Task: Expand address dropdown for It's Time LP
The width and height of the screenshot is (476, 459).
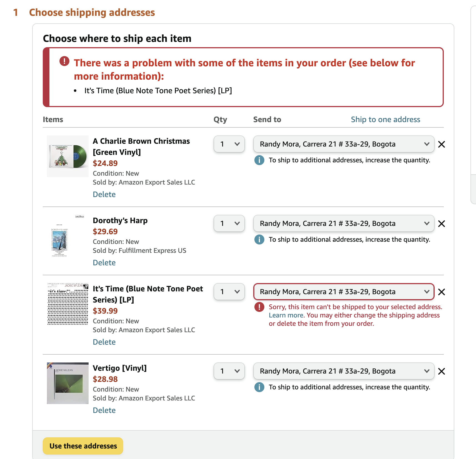Action: (344, 292)
